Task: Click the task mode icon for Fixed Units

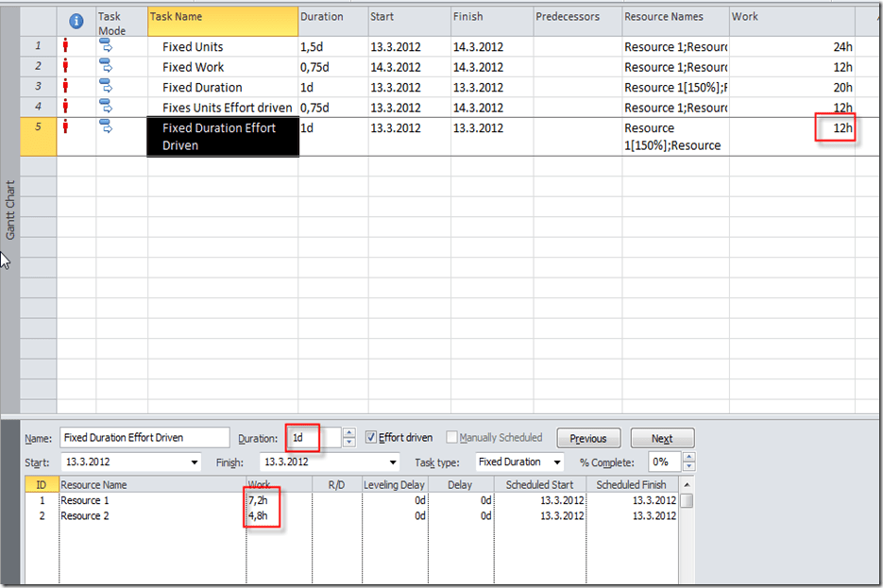Action: coord(105,46)
